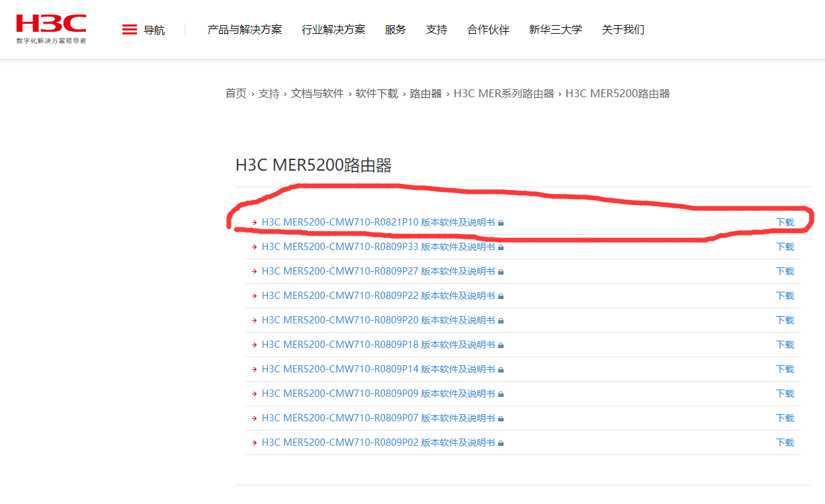This screenshot has height=504, width=825.
Task: Go to 文档与软件 in breadcrumb
Action: [318, 94]
